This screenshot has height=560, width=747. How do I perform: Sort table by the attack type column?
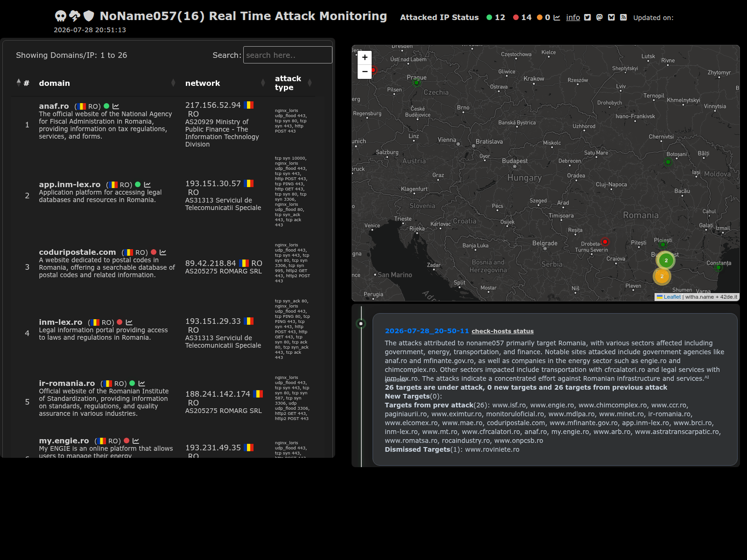(x=293, y=83)
